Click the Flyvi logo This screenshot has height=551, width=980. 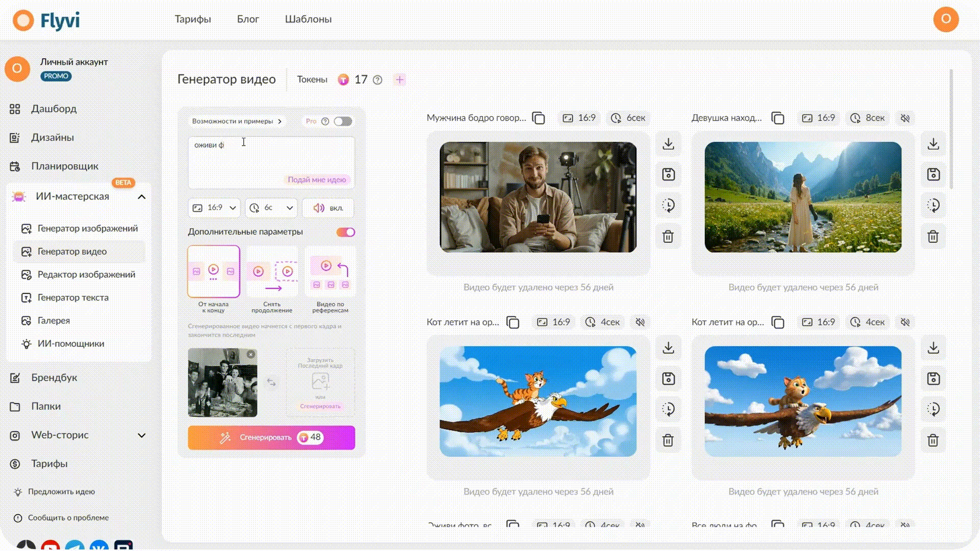tap(46, 20)
